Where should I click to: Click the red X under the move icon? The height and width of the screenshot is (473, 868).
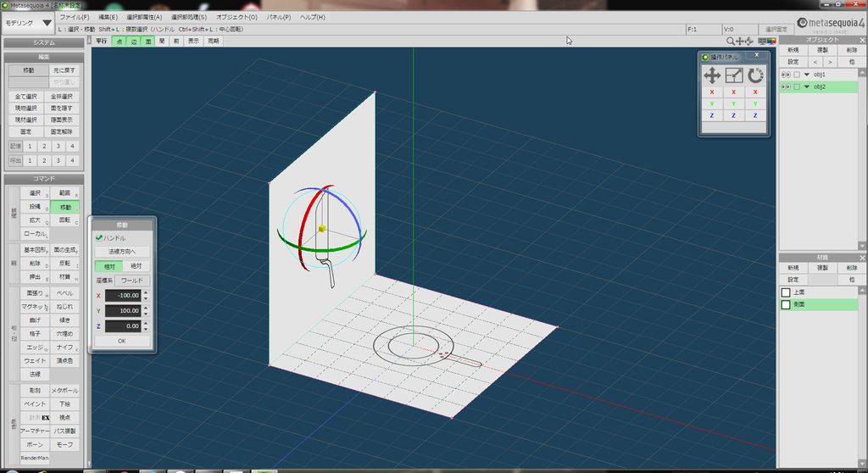pyautogui.click(x=712, y=92)
